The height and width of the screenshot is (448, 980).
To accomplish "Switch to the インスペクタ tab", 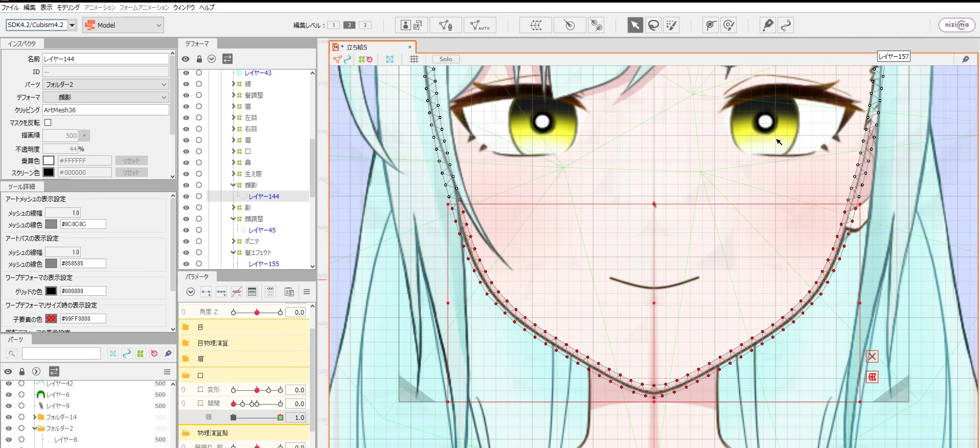I will 22,44.
